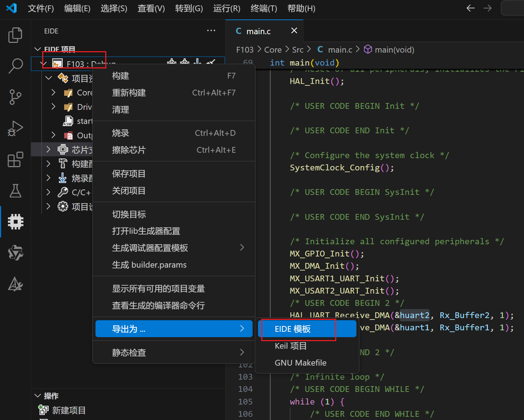The image size is (524, 420).
Task: Click the Driv… folder icon in project tree
Action: click(x=68, y=107)
